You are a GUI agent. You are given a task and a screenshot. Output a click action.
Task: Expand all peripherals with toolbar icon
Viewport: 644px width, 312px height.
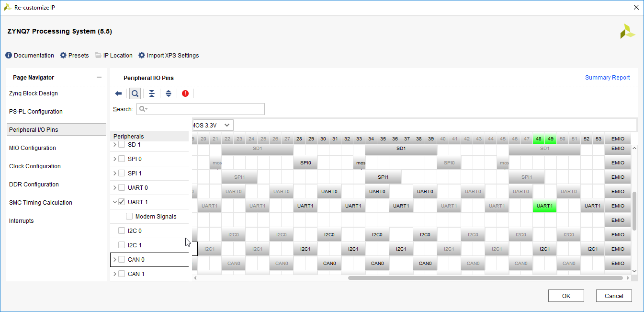click(x=169, y=93)
